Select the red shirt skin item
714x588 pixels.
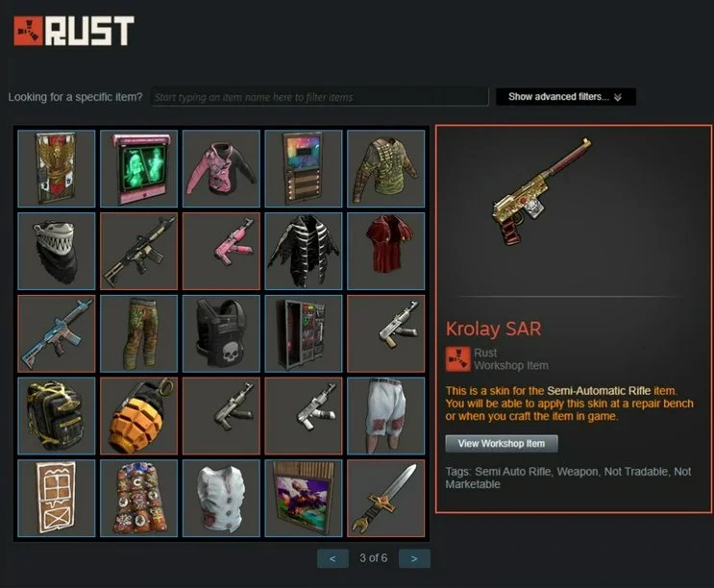(x=385, y=251)
